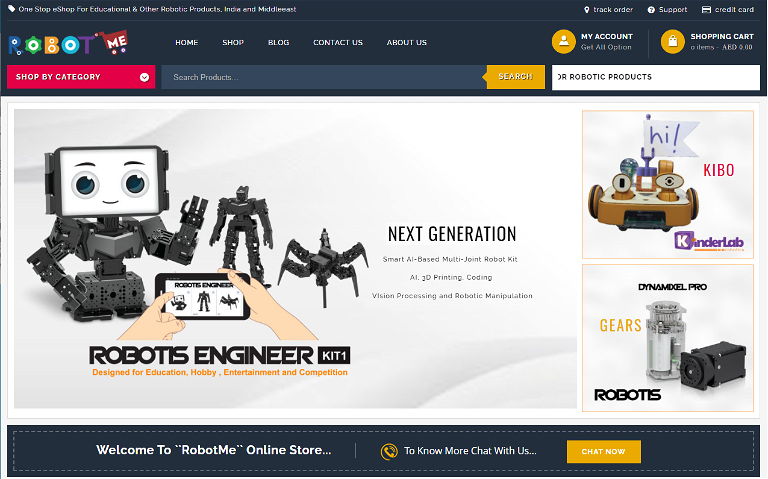Open the shopping cart bag icon
Viewport: 768px width, 479px height.
click(x=673, y=42)
